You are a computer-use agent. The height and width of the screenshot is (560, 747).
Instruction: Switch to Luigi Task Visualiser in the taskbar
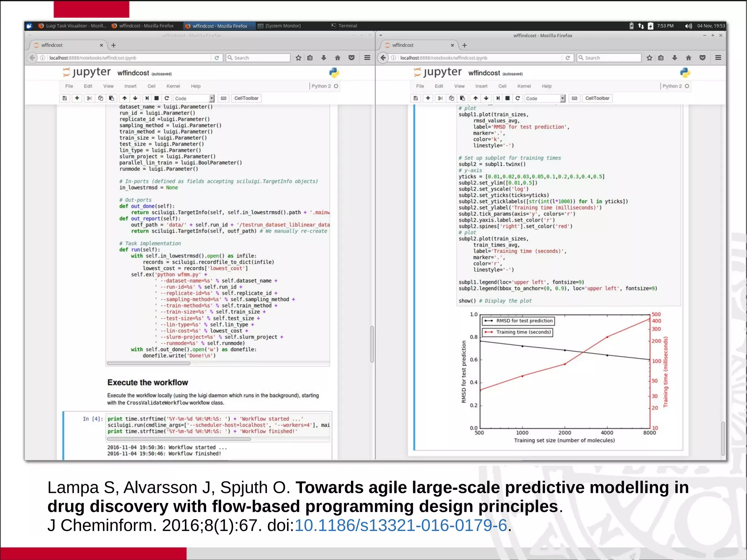click(72, 26)
